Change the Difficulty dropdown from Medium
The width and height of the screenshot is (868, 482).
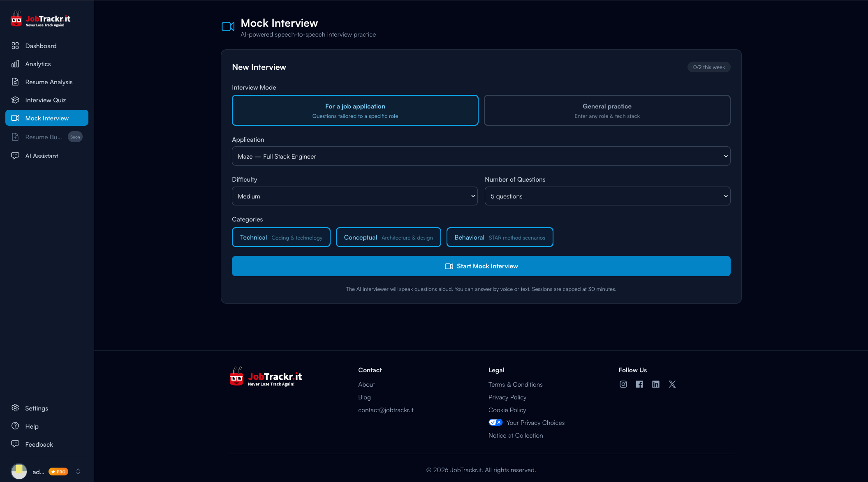(355, 196)
